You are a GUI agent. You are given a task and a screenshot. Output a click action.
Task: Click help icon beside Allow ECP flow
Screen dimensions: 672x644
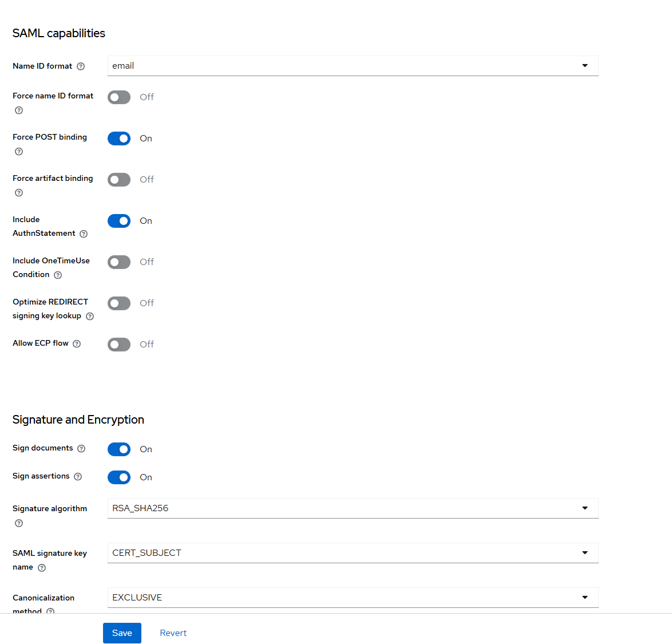pyautogui.click(x=77, y=343)
